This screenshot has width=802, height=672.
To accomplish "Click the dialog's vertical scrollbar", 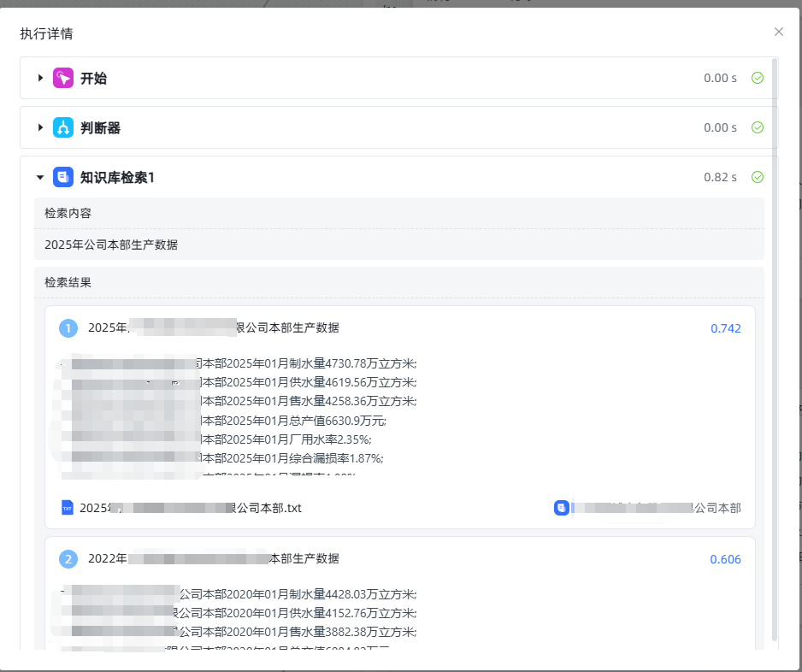I will [775, 350].
